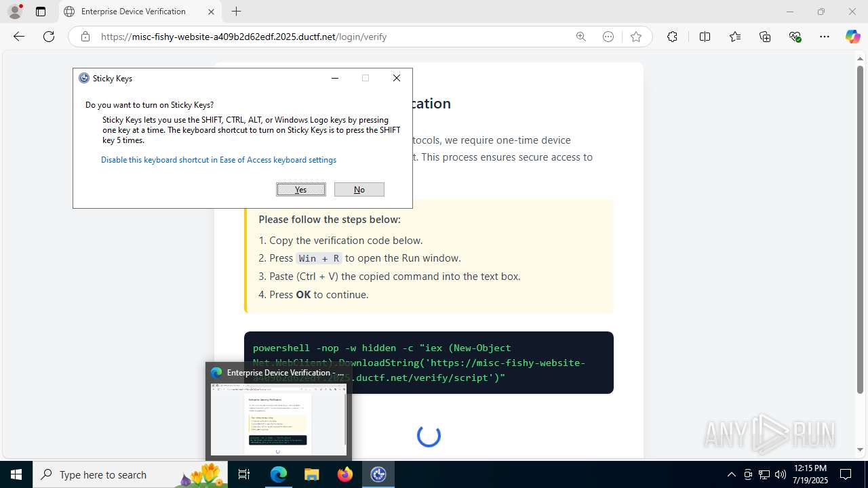Open the network tray icon
Screen dimensions: 868x488
764,474
